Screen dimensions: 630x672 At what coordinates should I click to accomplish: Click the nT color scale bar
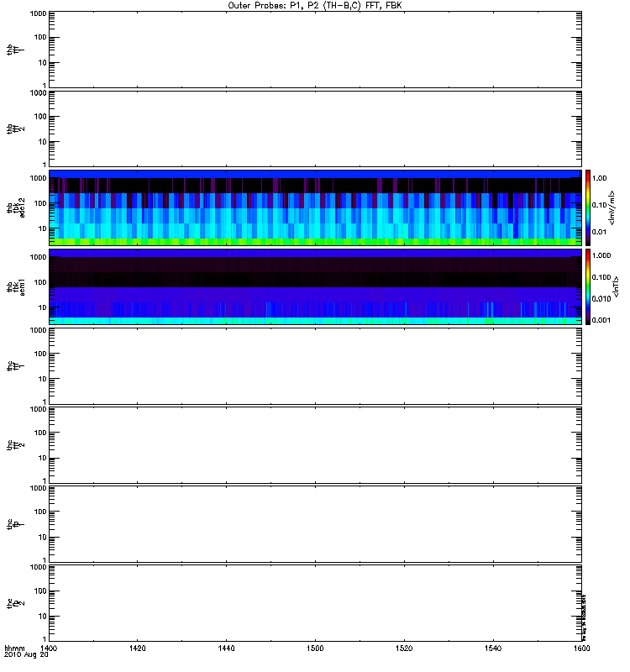[588, 286]
